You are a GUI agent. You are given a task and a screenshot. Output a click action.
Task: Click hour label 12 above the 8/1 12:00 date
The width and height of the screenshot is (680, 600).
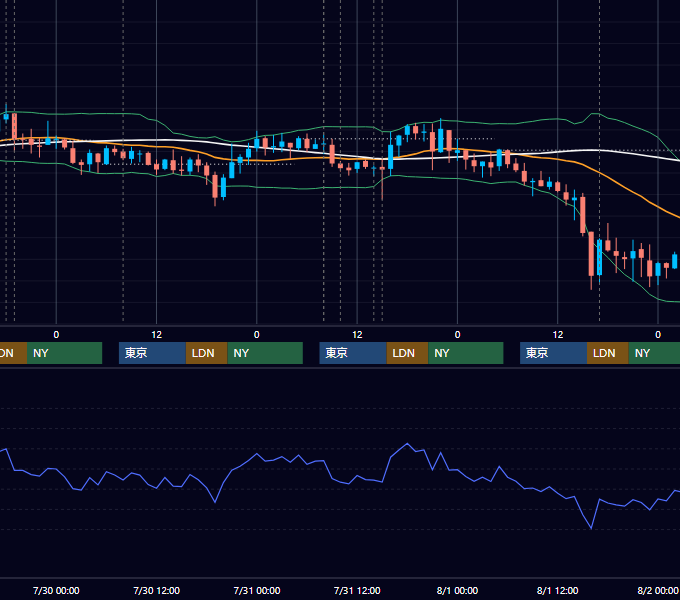pyautogui.click(x=558, y=335)
